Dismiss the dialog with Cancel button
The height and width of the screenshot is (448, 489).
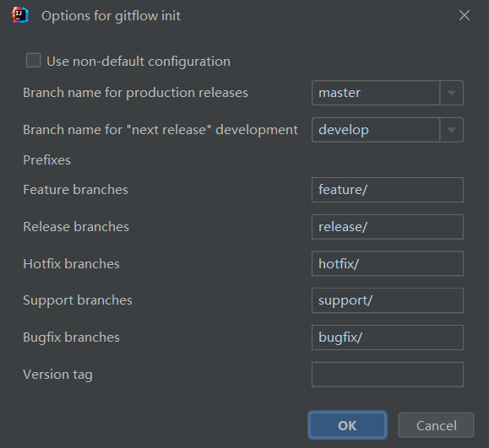[x=436, y=425]
